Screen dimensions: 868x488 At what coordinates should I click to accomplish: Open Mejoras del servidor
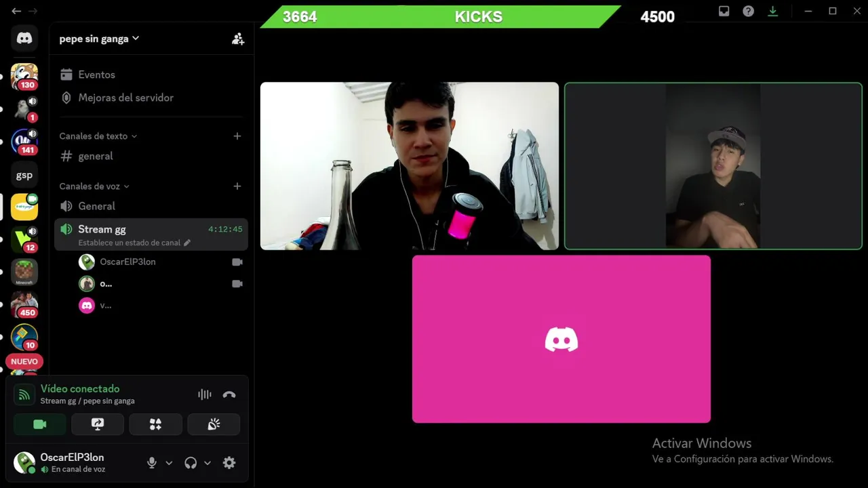click(151, 98)
